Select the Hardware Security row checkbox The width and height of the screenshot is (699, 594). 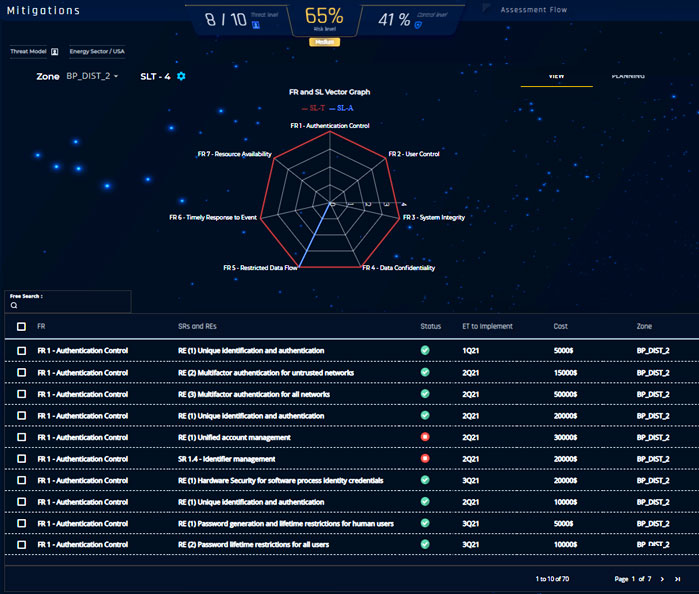click(x=21, y=480)
